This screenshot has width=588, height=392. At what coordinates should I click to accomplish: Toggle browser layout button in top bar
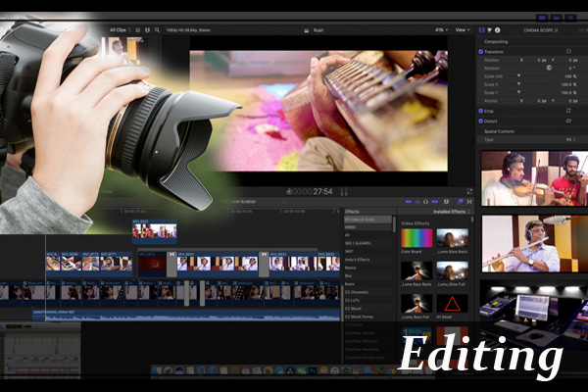[542, 18]
